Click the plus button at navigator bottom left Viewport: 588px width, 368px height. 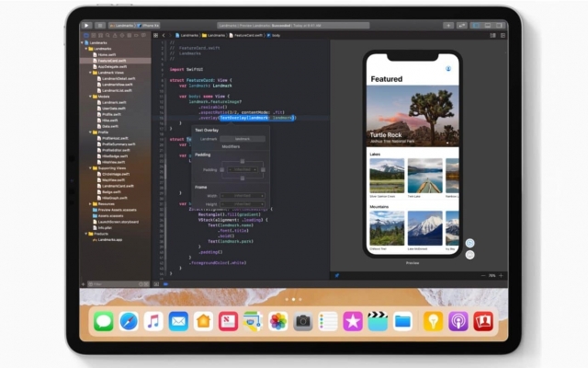[x=83, y=284]
